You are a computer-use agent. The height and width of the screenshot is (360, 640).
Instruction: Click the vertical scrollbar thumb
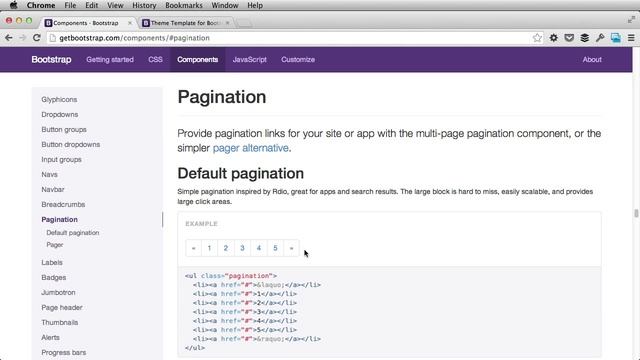point(636,213)
